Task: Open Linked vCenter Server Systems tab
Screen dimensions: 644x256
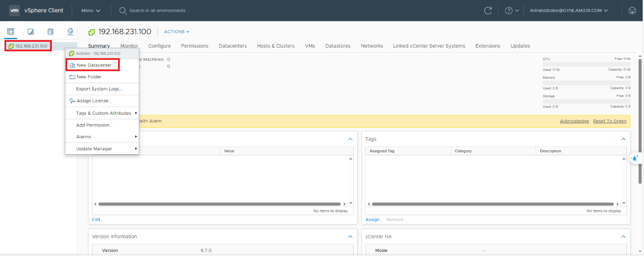Action: pyautogui.click(x=429, y=46)
